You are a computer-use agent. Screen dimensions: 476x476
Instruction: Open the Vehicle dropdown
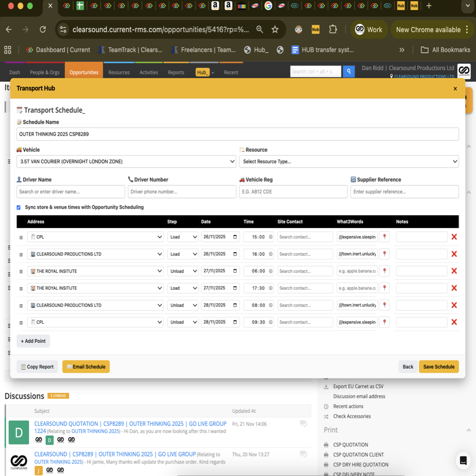coord(126,161)
